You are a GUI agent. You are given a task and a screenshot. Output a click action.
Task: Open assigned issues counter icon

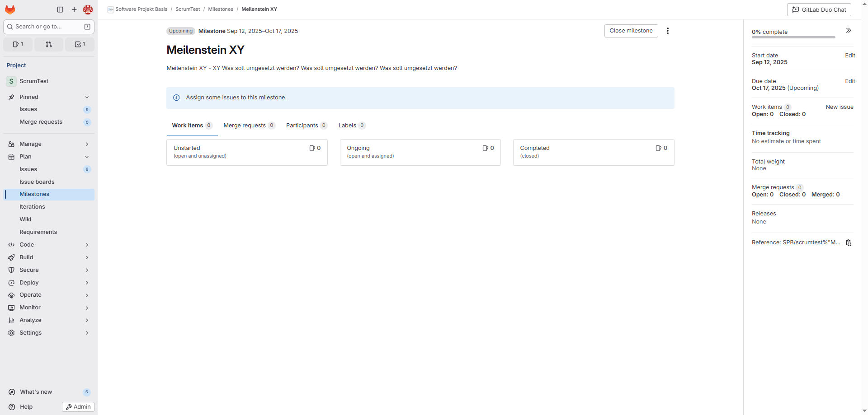click(18, 44)
